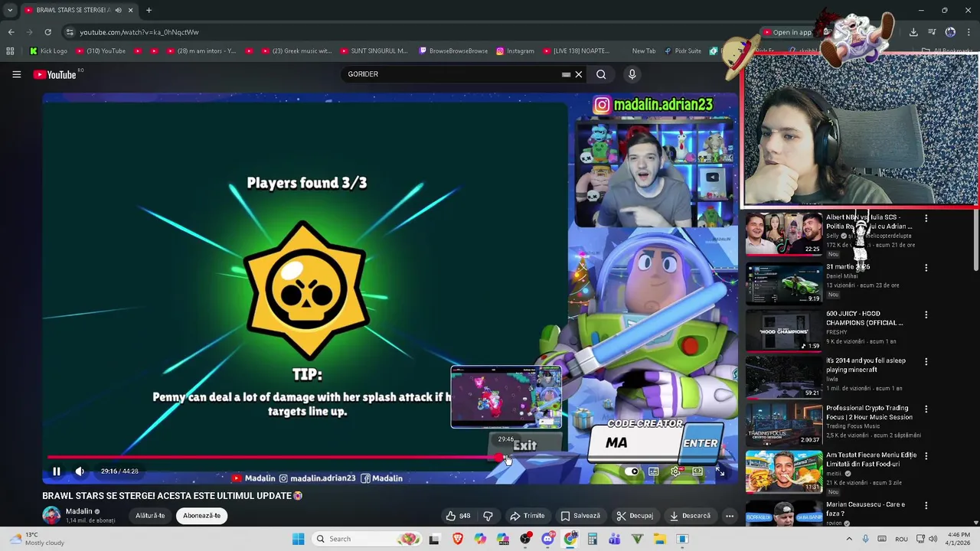
Task: Open Brave browser from the taskbar
Action: pyautogui.click(x=458, y=539)
